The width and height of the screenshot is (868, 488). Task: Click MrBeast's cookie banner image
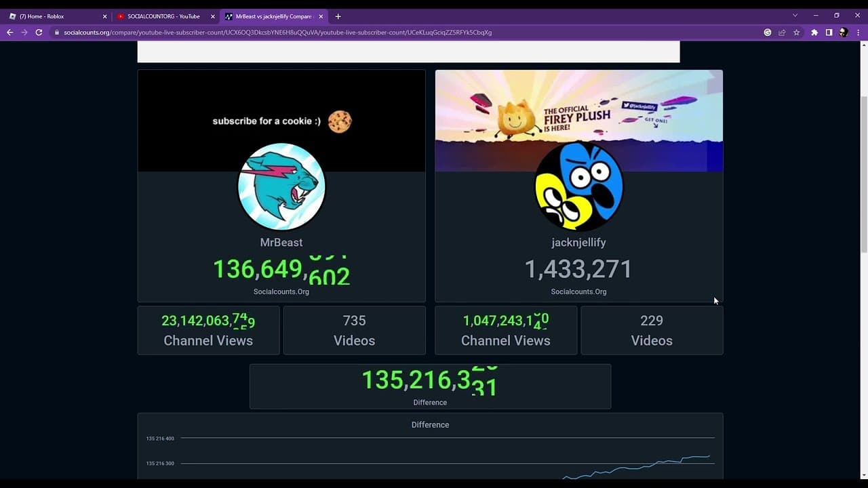[281, 121]
